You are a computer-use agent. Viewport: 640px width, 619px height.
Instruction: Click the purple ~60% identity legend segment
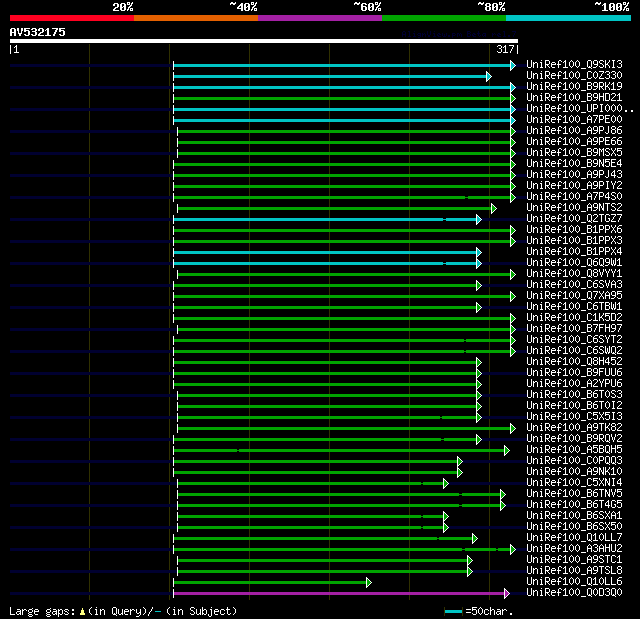[x=320, y=18]
